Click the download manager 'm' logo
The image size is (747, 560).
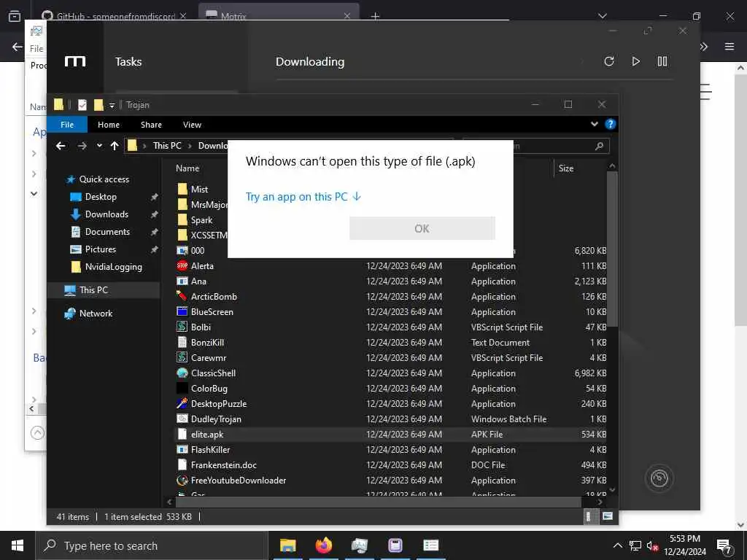coord(75,61)
